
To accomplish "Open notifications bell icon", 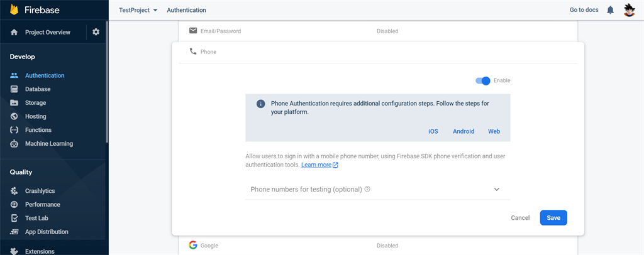I will 610,10.
